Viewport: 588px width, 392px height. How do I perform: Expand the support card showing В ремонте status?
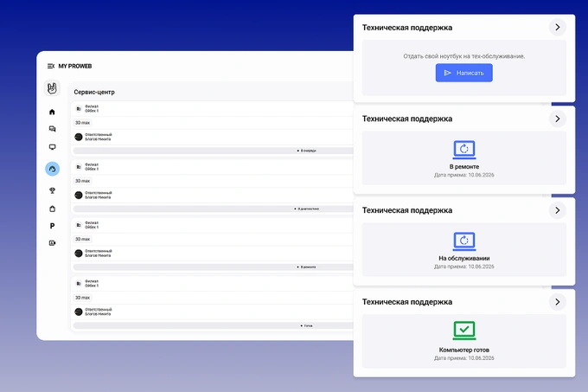point(557,119)
